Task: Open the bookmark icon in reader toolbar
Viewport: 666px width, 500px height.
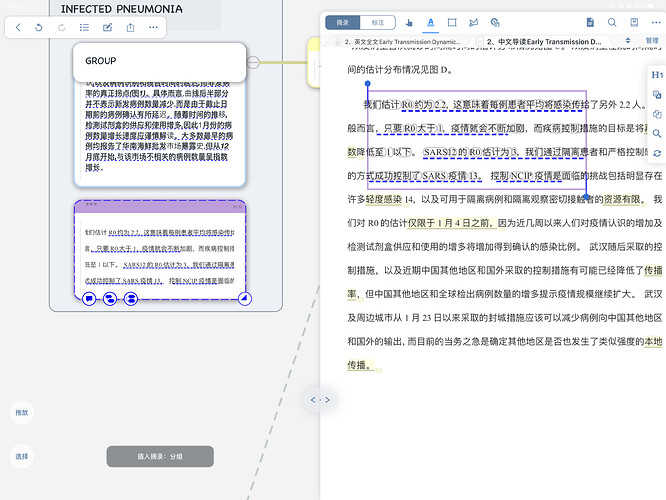Action: click(634, 23)
